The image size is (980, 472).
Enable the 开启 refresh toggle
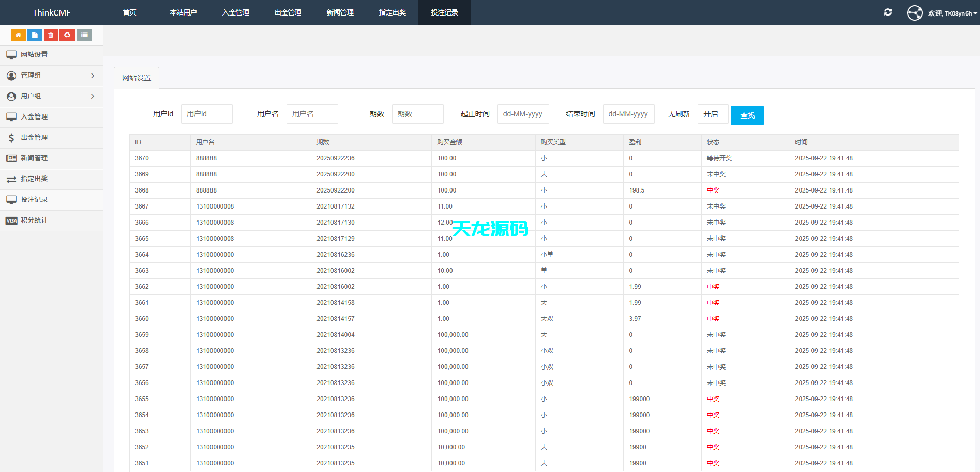(x=713, y=114)
